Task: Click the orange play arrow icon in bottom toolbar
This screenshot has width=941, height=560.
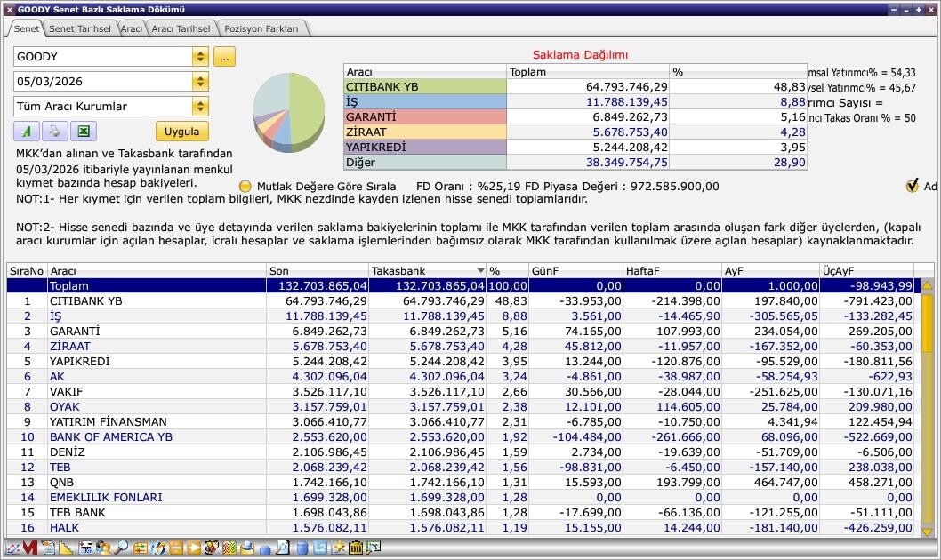Action: (x=194, y=548)
